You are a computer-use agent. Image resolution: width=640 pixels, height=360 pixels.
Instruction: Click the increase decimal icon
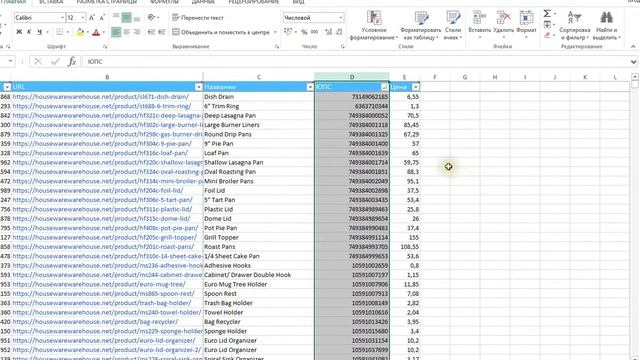coord(328,32)
